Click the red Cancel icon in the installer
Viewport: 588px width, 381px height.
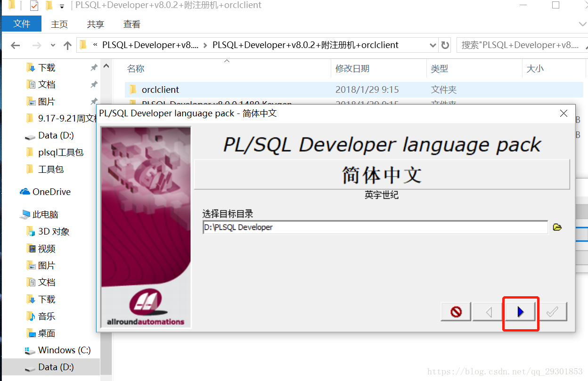(456, 312)
